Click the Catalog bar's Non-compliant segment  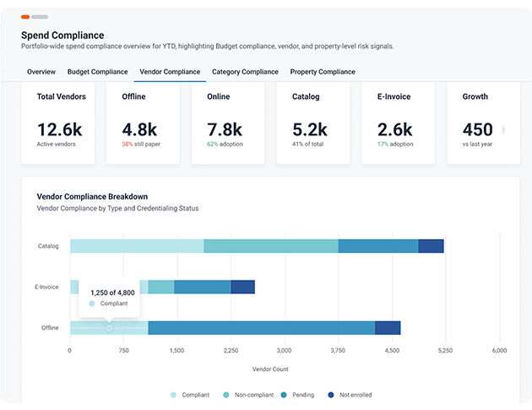(x=271, y=246)
